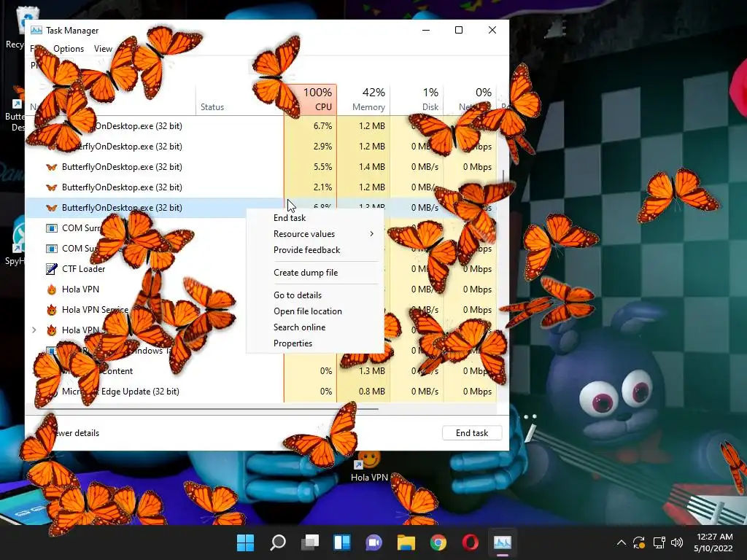Sort by the CPU column header
Screen dimensions: 747x560
coord(311,100)
